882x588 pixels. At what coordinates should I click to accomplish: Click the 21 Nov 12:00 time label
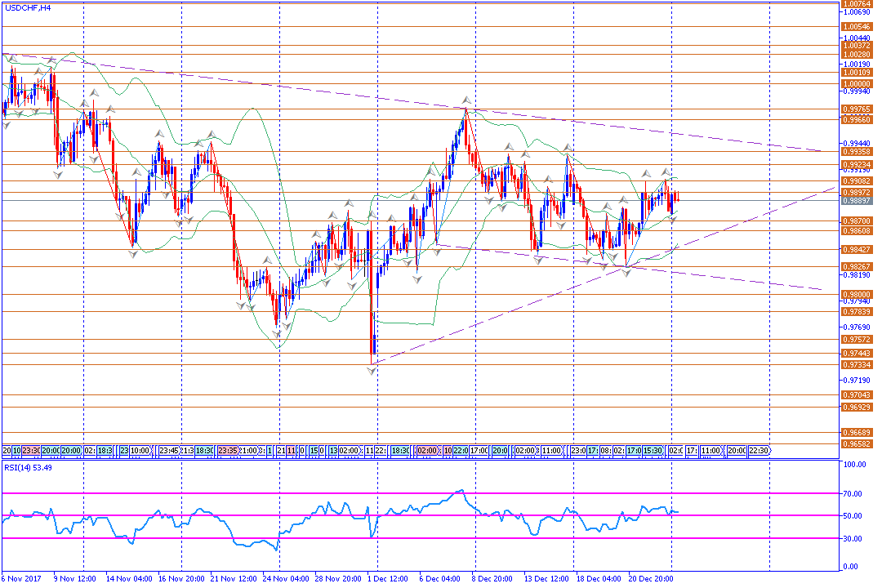tap(234, 578)
